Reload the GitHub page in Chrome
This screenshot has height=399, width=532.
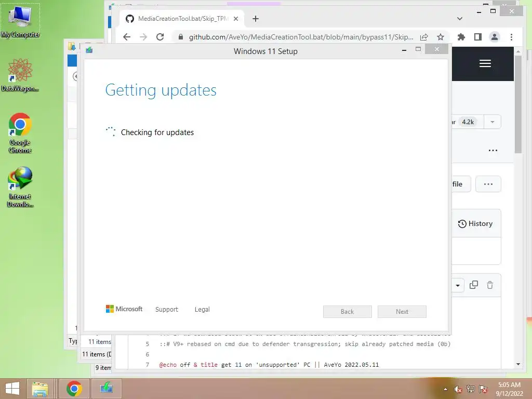tap(160, 37)
